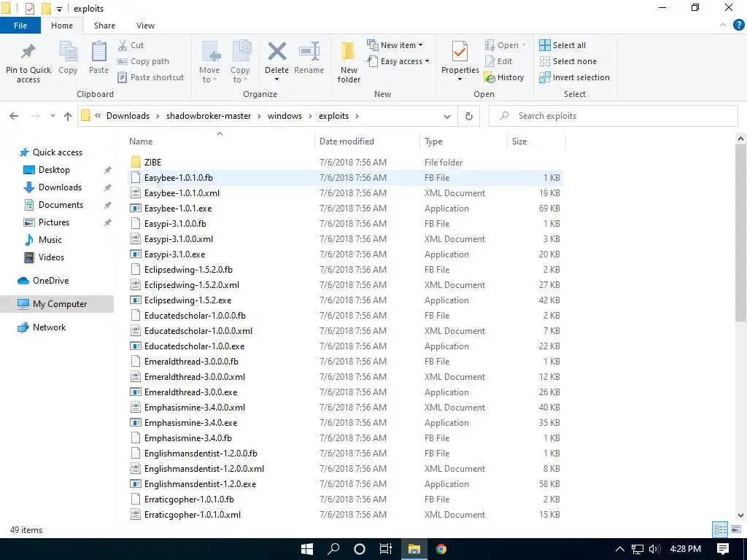Go up one folder level
The image size is (747, 560).
coord(68,116)
